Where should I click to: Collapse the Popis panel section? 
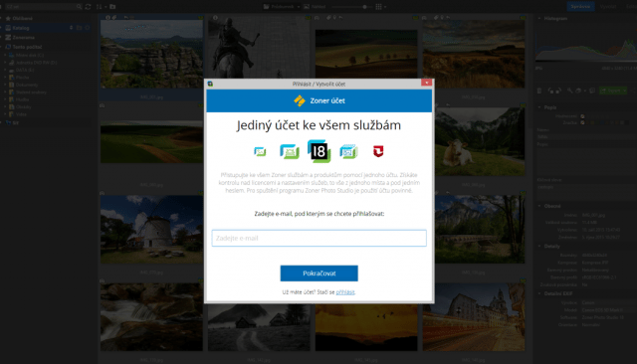click(539, 107)
